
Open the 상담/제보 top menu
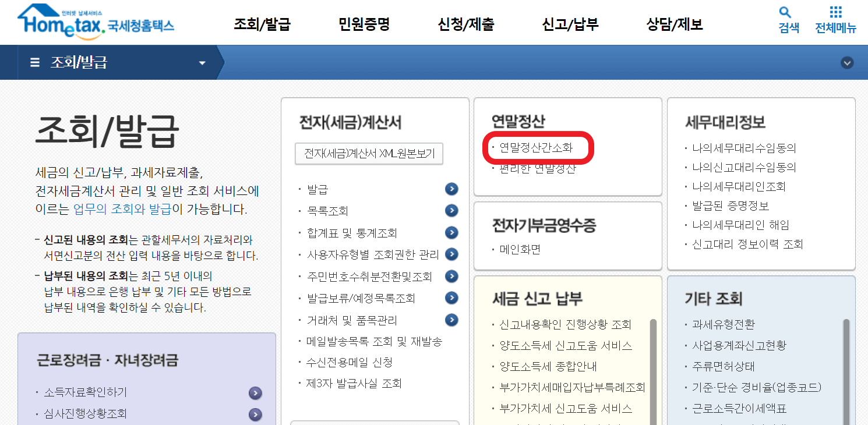675,24
